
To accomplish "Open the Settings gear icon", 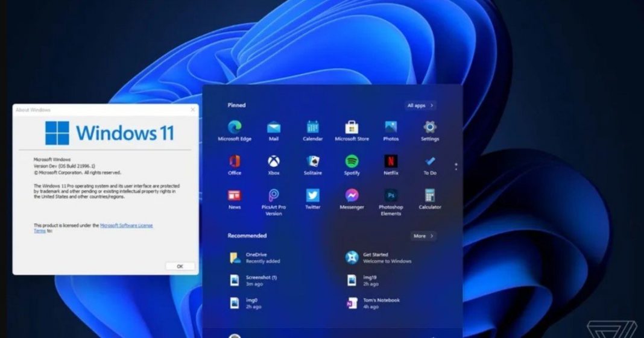I will pos(429,128).
